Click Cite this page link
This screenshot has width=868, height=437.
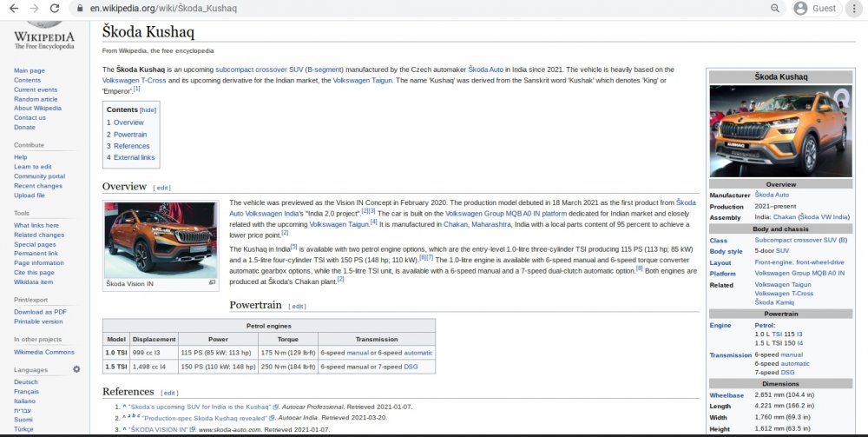click(34, 273)
